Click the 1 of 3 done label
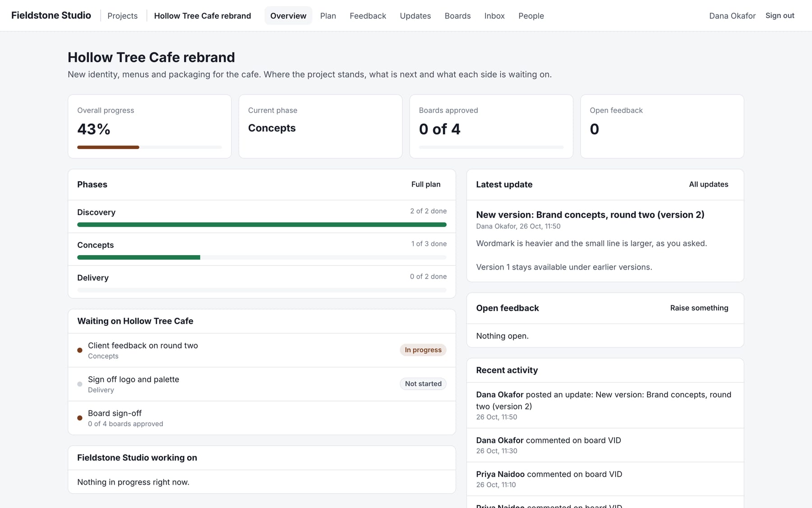Image resolution: width=812 pixels, height=508 pixels. (429, 244)
